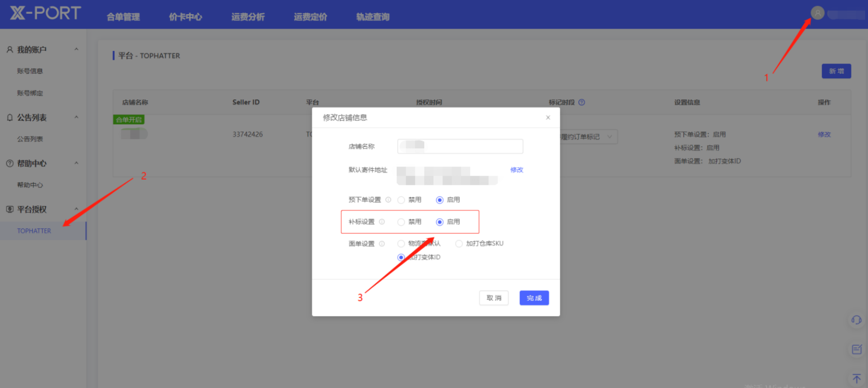Viewport: 868px width, 388px height.
Task: Go to 账号信息 in sidebar
Action: [30, 71]
